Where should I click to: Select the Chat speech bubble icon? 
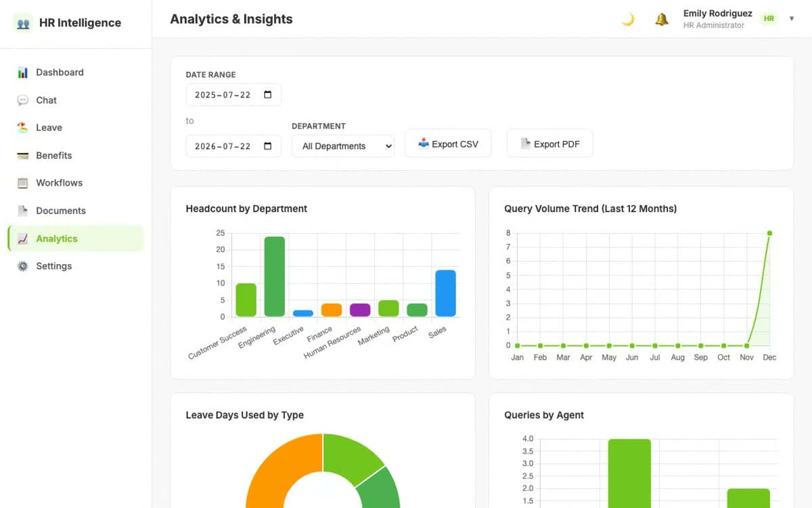(x=23, y=100)
